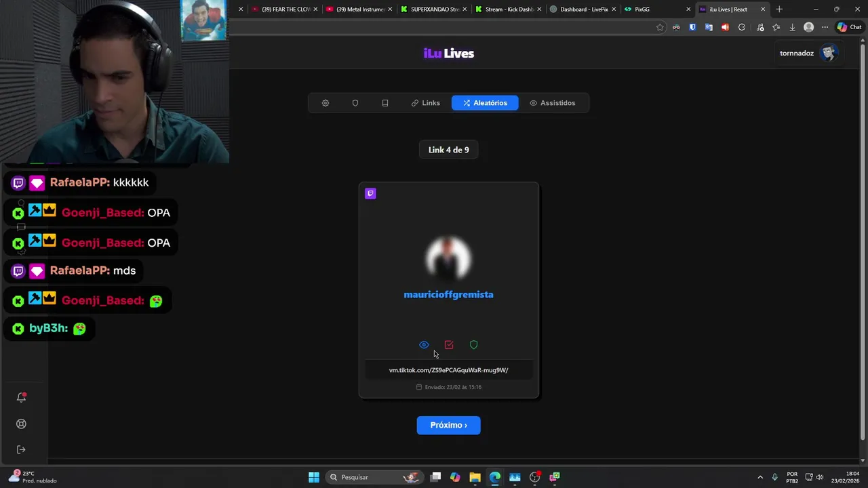This screenshot has width=868, height=488.
Task: Click the logout icon in the sidebar
Action: coord(21,449)
